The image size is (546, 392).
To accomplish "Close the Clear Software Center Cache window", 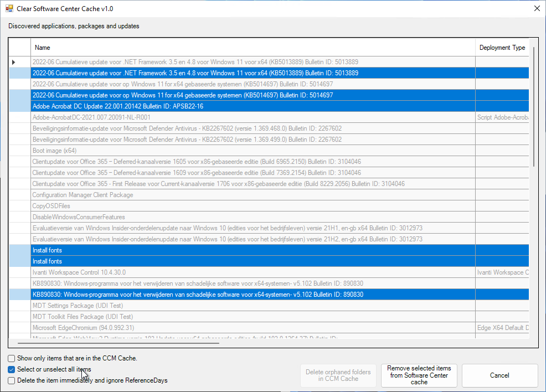I will [x=536, y=8].
